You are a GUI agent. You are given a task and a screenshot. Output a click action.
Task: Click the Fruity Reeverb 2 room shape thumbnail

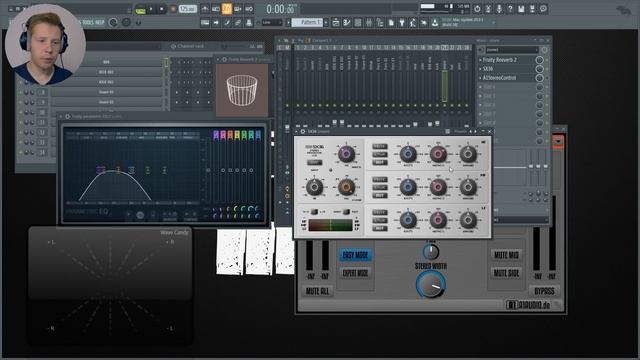[242, 90]
